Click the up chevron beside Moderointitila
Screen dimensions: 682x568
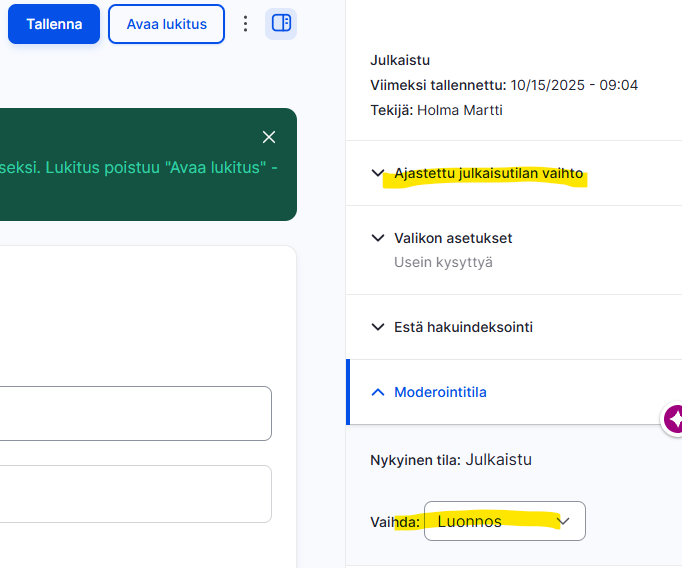(377, 392)
